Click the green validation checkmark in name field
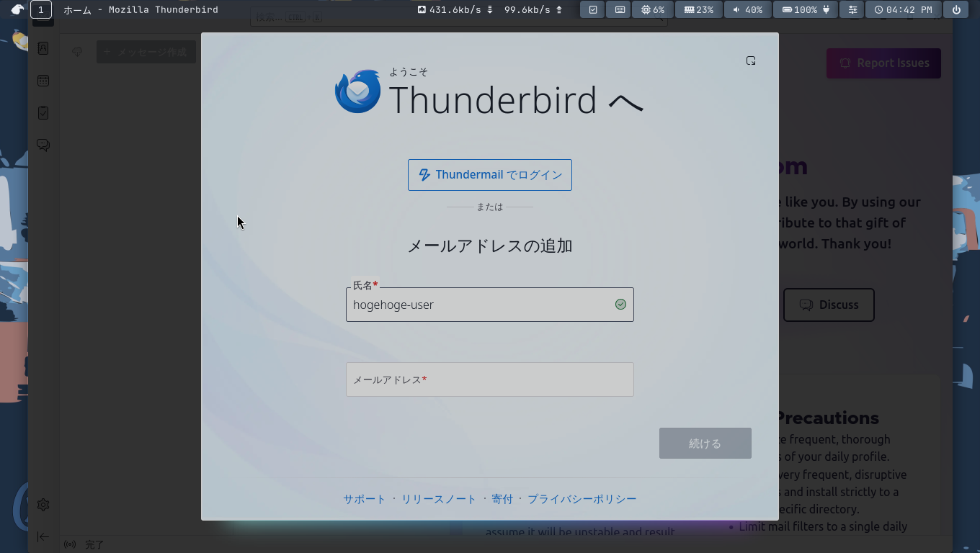 point(620,305)
